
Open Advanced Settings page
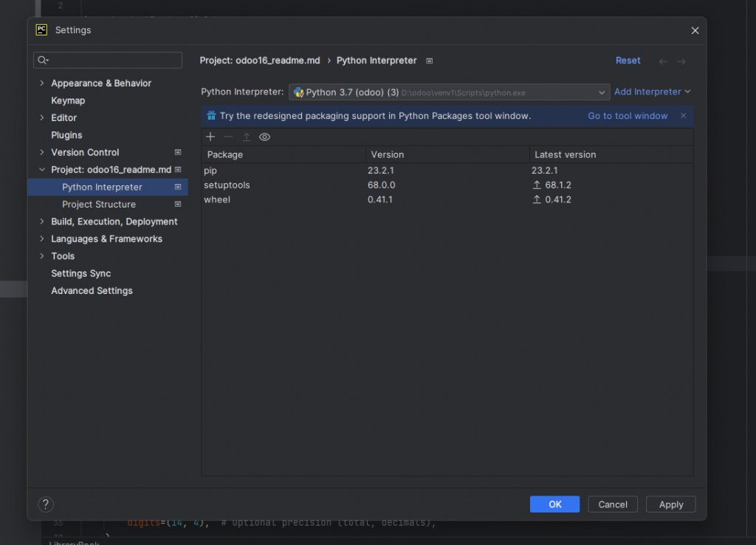coord(92,291)
